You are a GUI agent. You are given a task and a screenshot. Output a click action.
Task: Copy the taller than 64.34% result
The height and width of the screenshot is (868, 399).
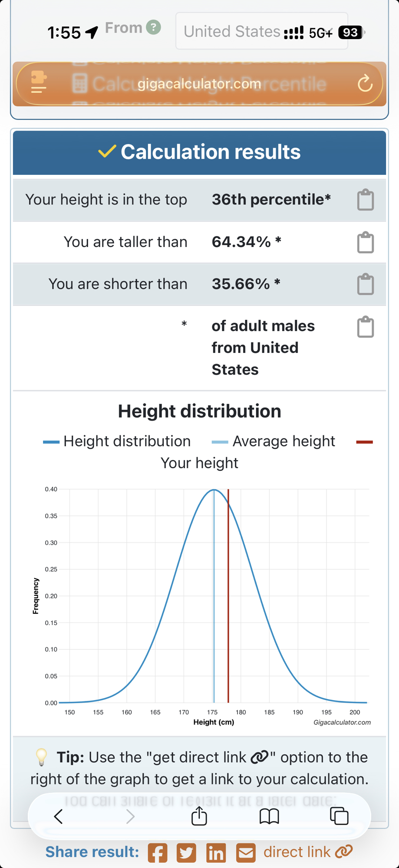click(x=365, y=242)
